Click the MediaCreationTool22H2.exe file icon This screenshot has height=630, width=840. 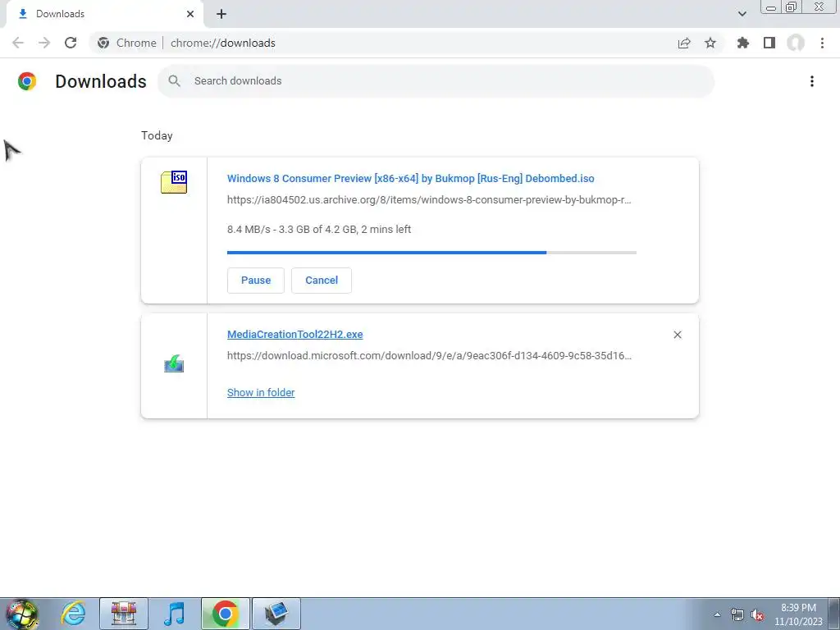pos(174,363)
